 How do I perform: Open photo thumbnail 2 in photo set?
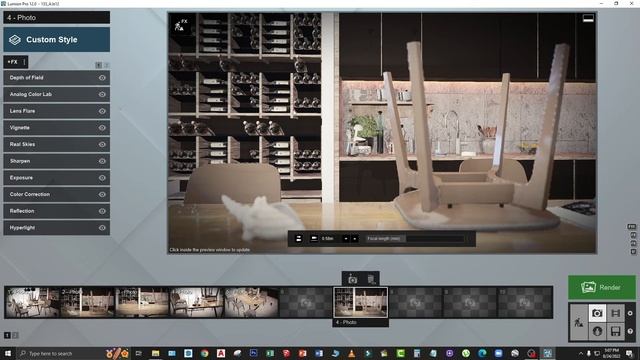(x=87, y=302)
